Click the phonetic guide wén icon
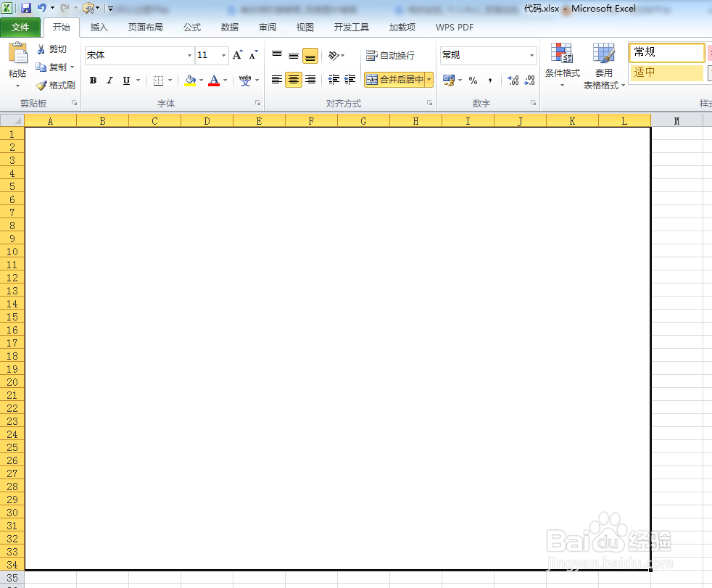The height and width of the screenshot is (588, 712). click(245, 80)
